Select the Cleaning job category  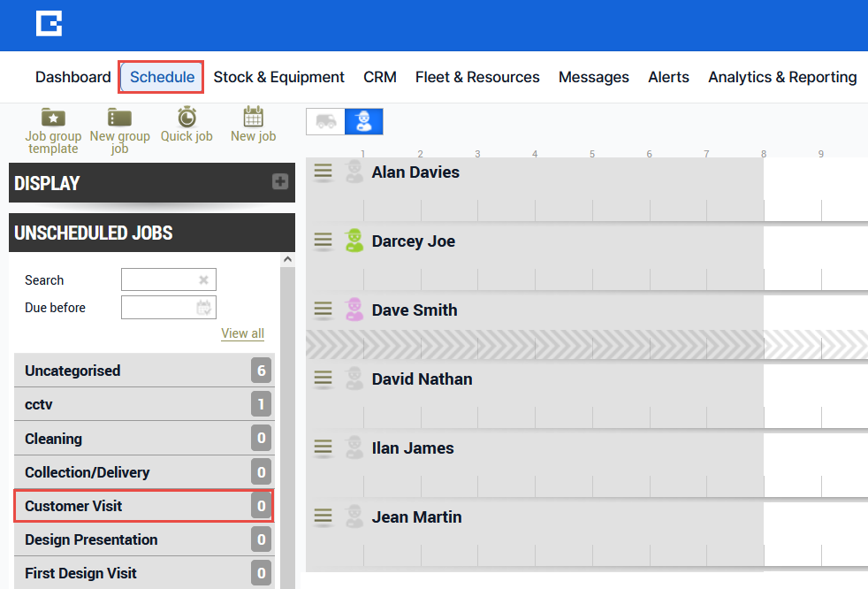(144, 439)
